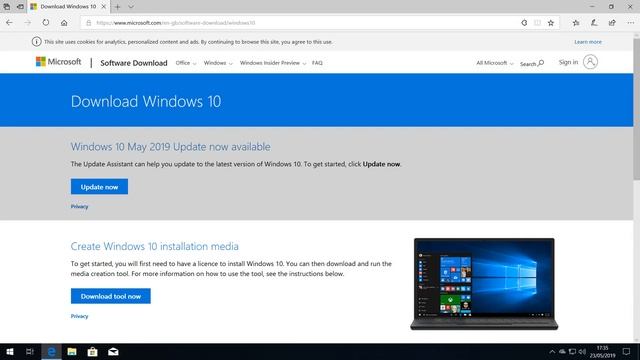Image resolution: width=640 pixels, height=360 pixels.
Task: Go to the home page
Action: tap(64, 23)
